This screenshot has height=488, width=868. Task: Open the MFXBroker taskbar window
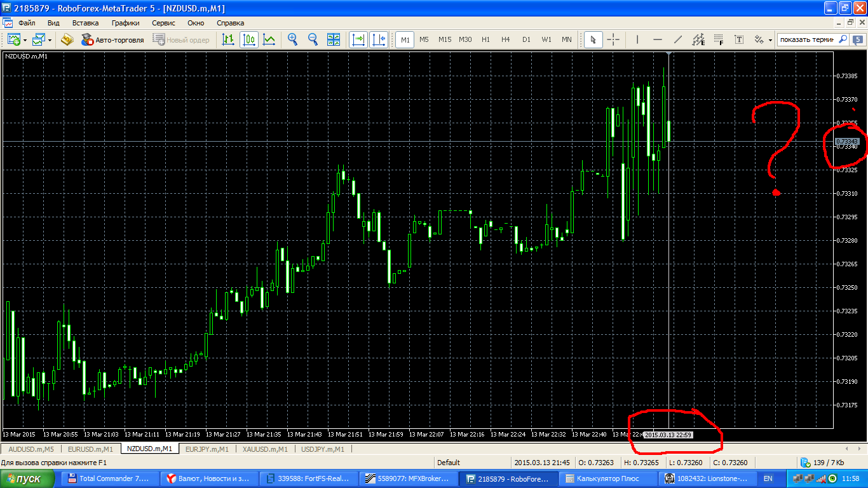click(x=408, y=478)
